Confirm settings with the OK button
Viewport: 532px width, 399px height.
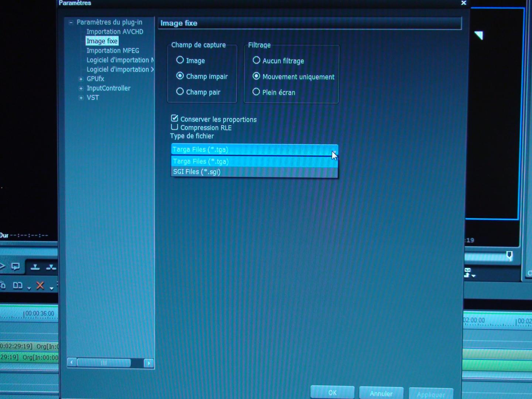pos(332,392)
